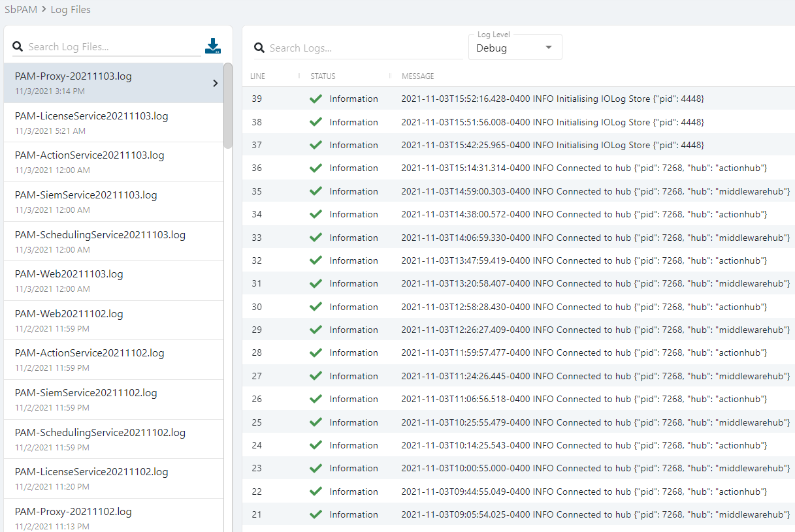Open PAM-Web20211103.log
The image size is (795, 532).
[114, 281]
